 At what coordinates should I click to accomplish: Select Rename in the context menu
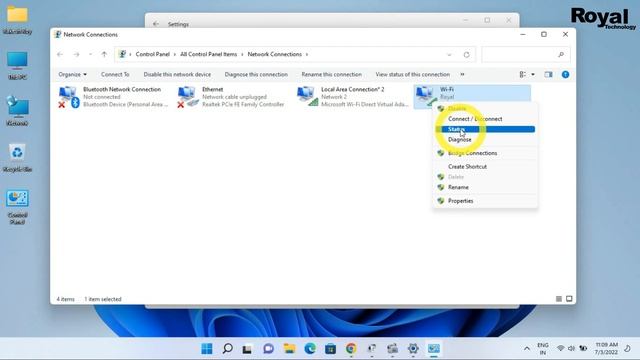[458, 187]
